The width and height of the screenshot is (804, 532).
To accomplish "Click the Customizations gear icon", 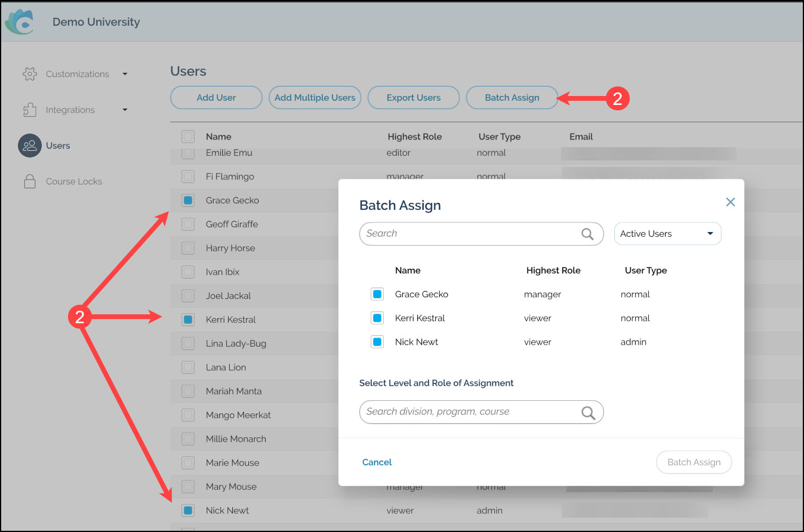I will pyautogui.click(x=29, y=74).
